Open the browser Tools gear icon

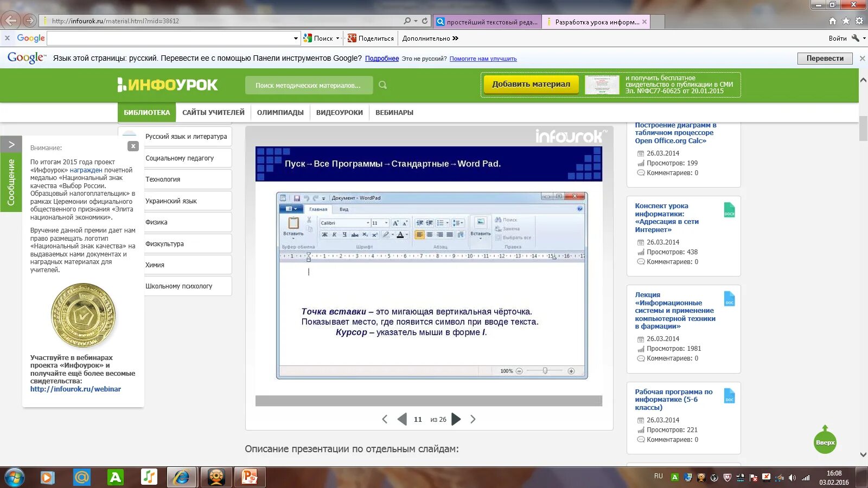pyautogui.click(x=859, y=21)
